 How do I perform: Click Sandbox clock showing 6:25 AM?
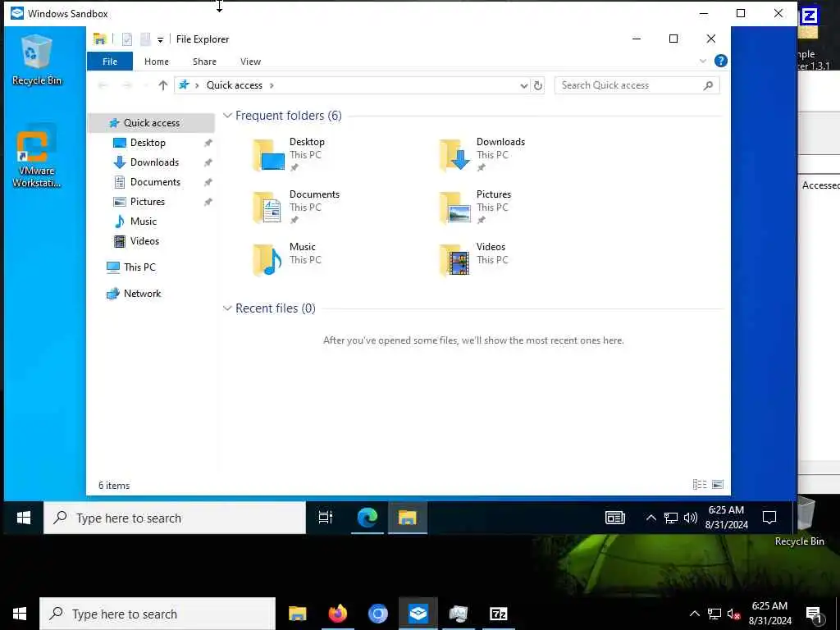coord(727,518)
